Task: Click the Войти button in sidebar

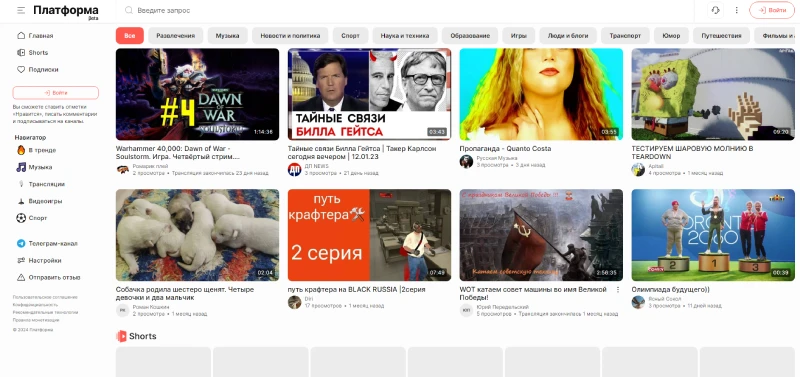Action: coord(56,93)
